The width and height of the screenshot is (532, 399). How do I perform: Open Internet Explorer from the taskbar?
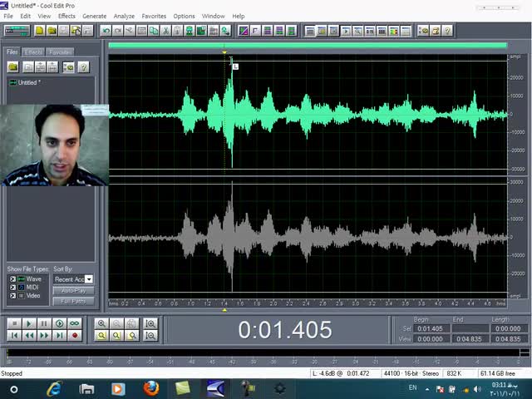[54, 389]
